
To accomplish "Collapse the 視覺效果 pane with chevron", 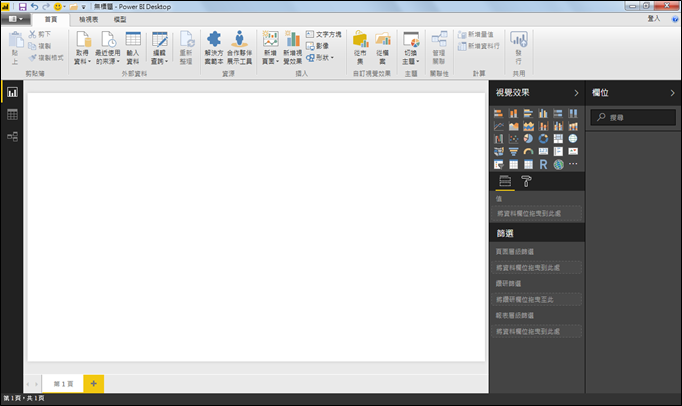I will pos(575,93).
